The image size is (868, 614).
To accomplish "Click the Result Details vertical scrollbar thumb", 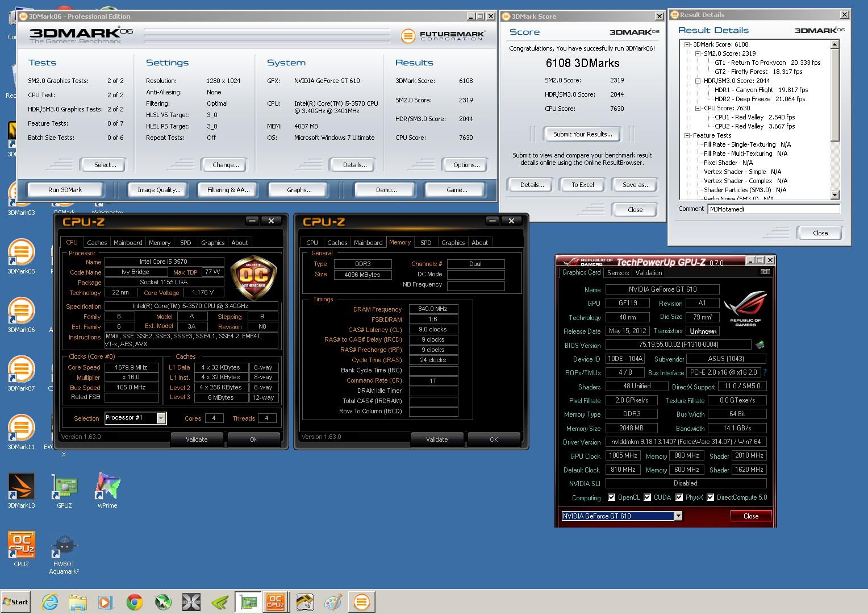I will click(x=834, y=95).
